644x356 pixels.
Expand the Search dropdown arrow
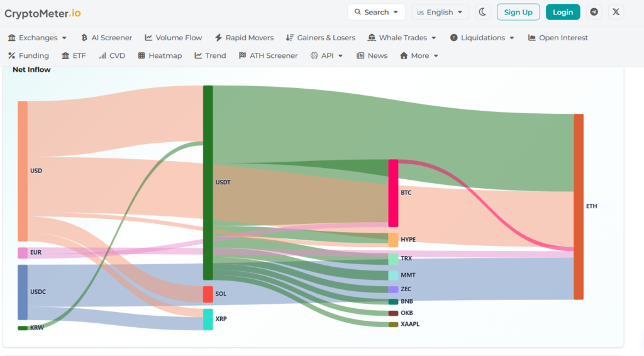(x=396, y=13)
